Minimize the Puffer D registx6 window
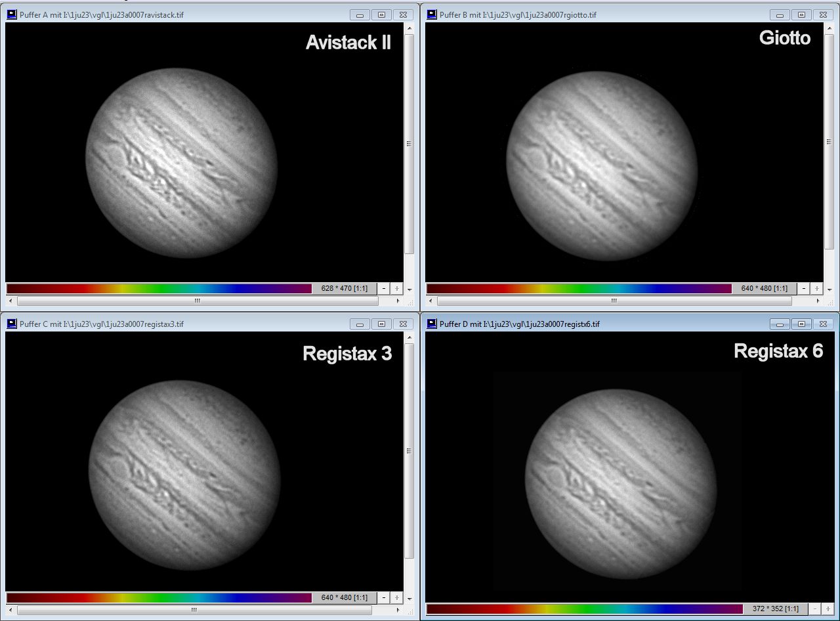Screen dimensions: 840x621 pos(780,324)
